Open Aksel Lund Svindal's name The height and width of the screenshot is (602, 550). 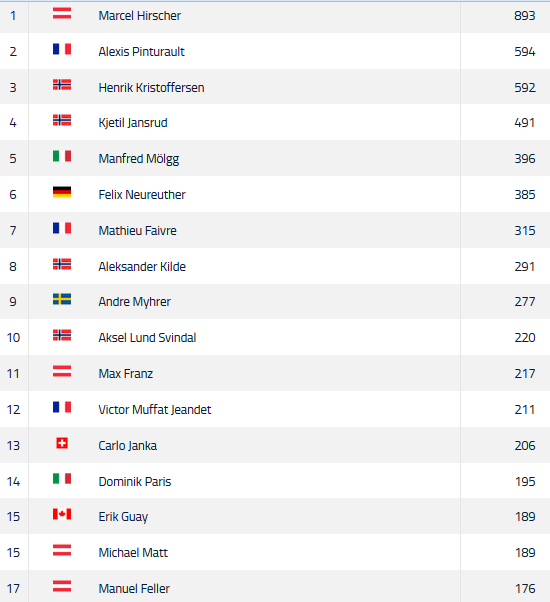[x=147, y=337]
